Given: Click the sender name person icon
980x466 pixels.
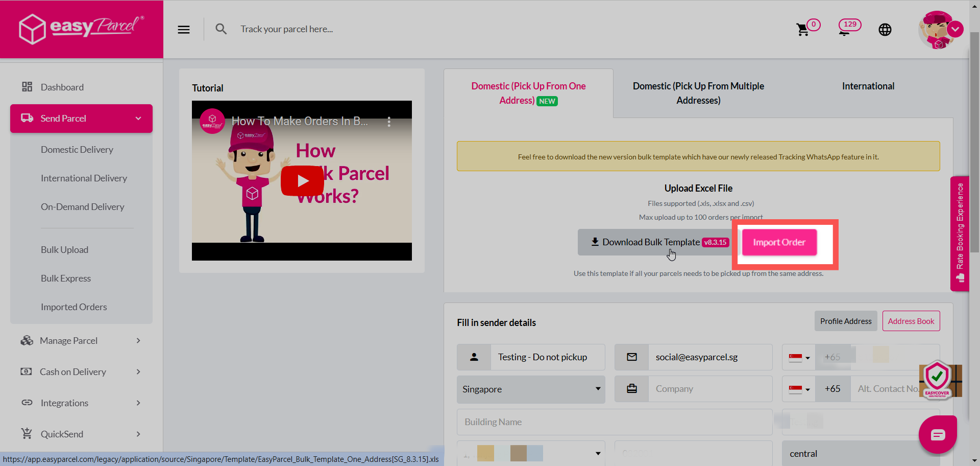Looking at the screenshot, I should coord(474,357).
